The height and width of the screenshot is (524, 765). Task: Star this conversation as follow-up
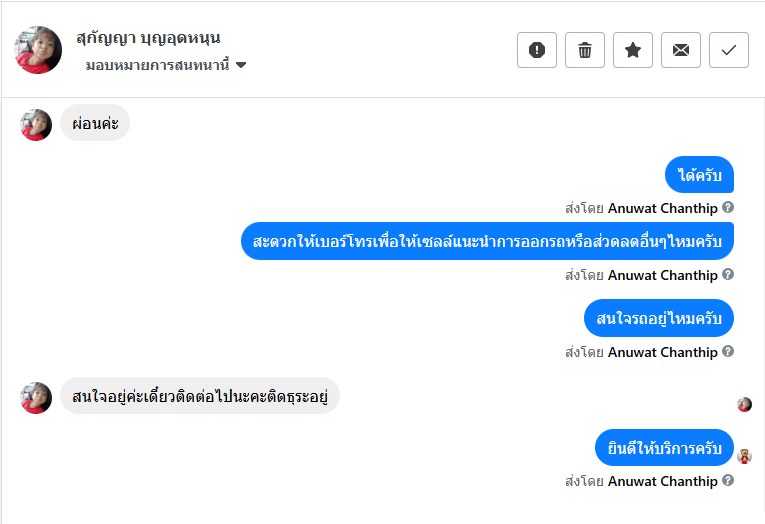tap(633, 50)
